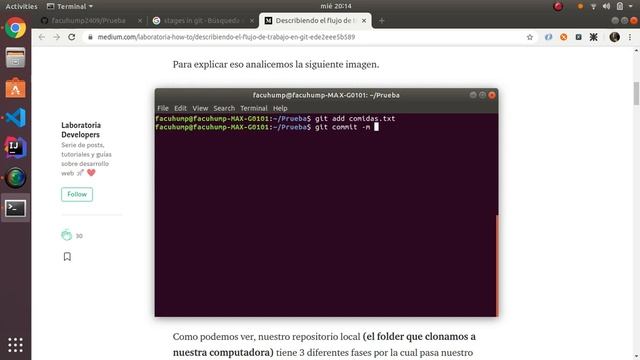This screenshot has width=640, height=360.
Task: Go forward in Chrome browser
Action: (x=56, y=37)
